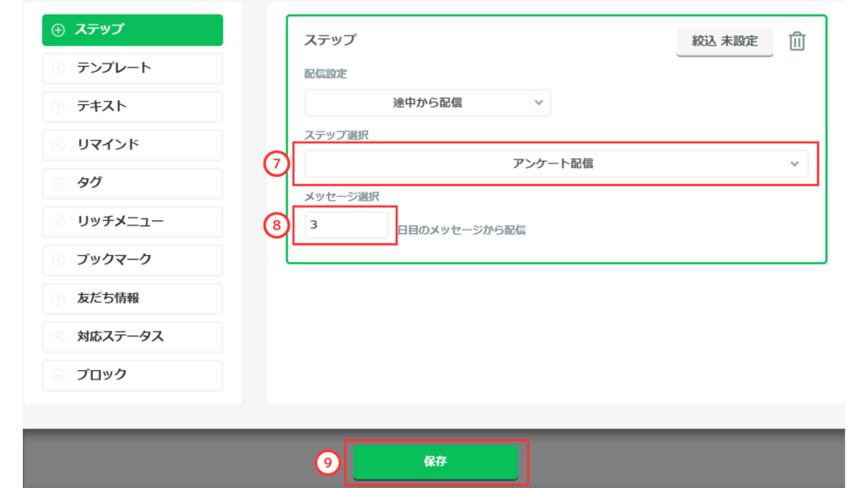Click plus icon beside テンプレート
This screenshot has width=868, height=488.
tap(58, 69)
